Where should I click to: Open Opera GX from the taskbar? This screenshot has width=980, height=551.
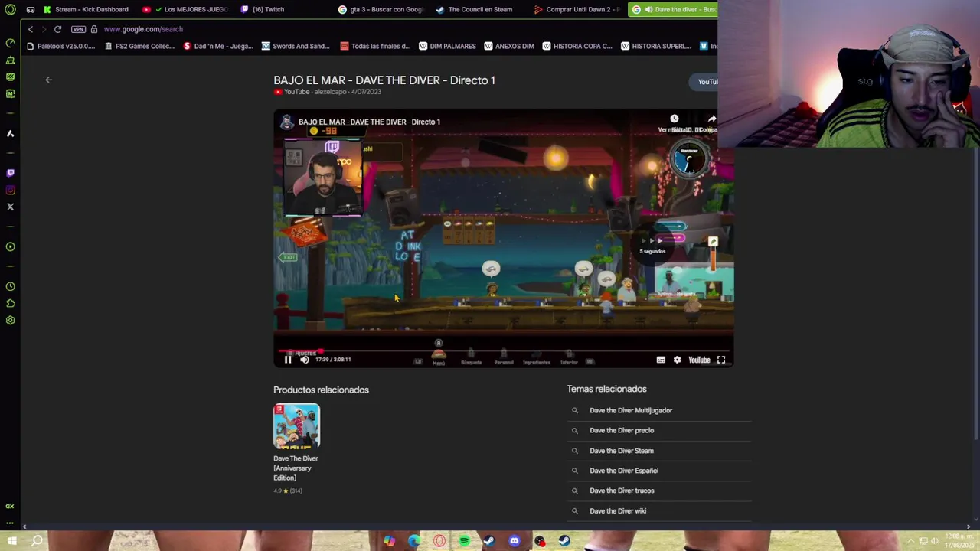(439, 541)
